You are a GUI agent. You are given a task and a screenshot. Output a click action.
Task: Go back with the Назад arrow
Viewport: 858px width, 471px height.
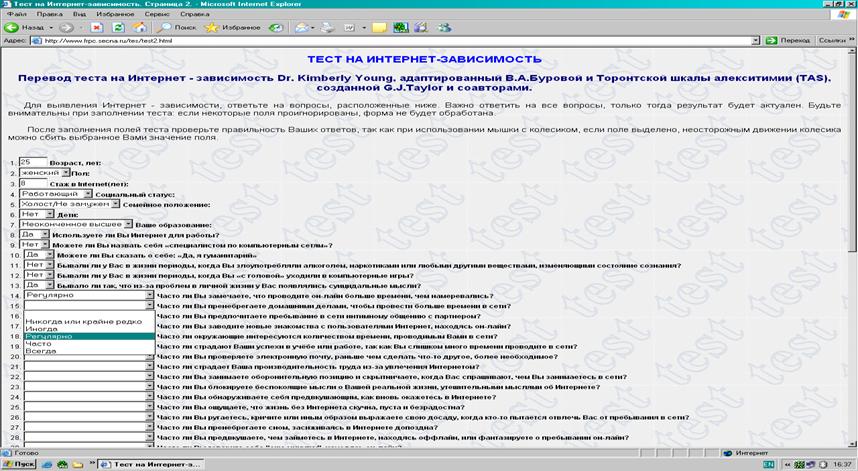[24, 27]
